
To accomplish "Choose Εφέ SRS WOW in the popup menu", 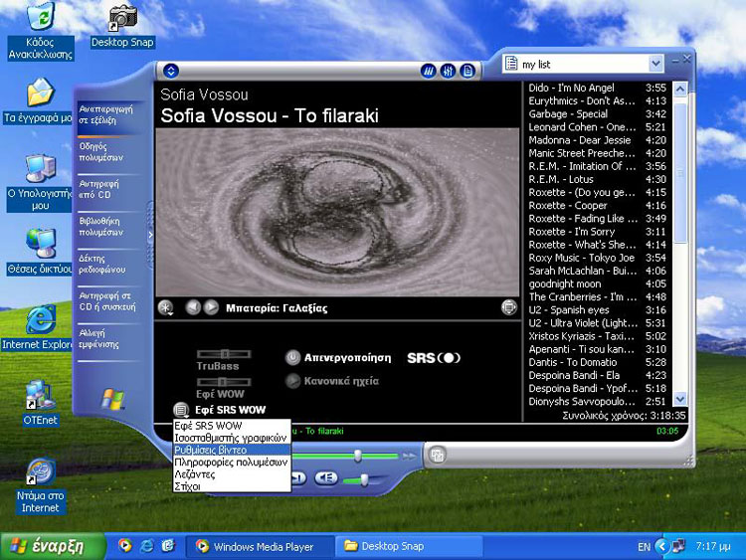I will coord(232,426).
